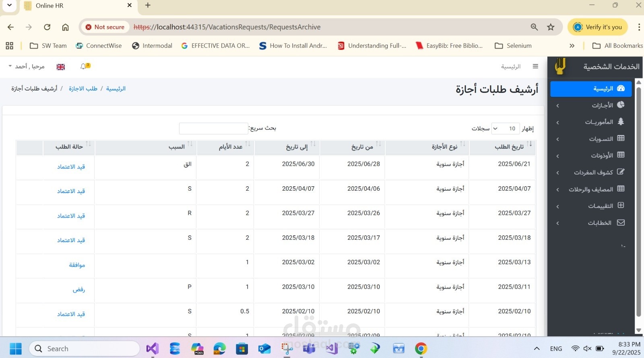Expand the كشوف المفردات sidebar menu
Image resolution: width=644 pixels, height=358 pixels.
[x=557, y=173]
